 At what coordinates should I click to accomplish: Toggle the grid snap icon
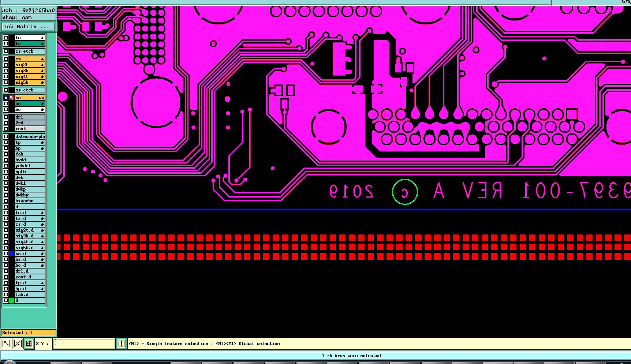[29, 344]
